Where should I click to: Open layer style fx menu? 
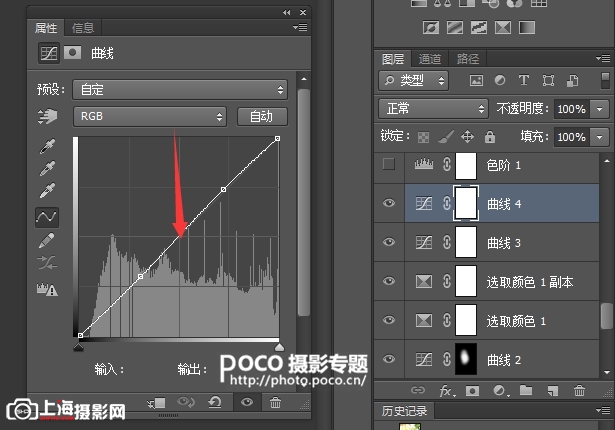[447, 391]
